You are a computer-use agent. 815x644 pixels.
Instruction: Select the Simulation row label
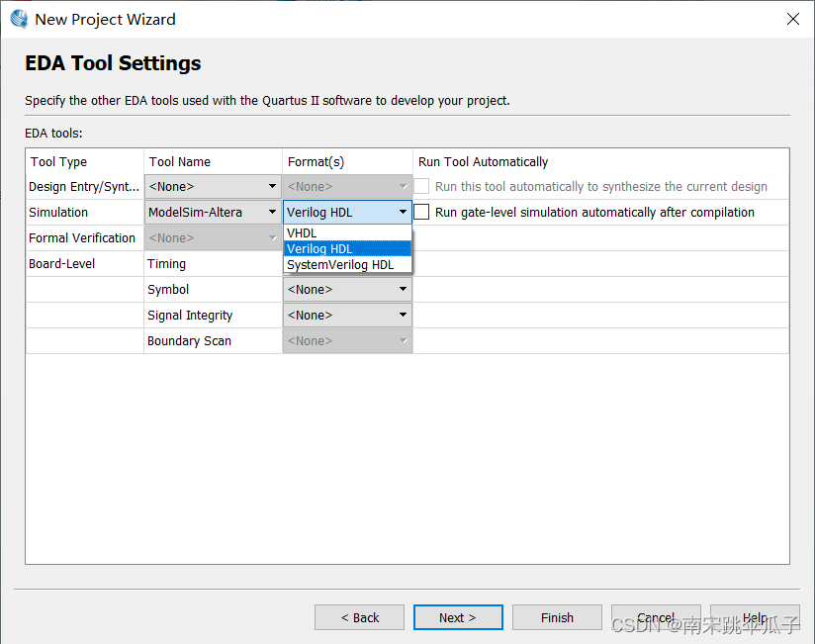84,212
